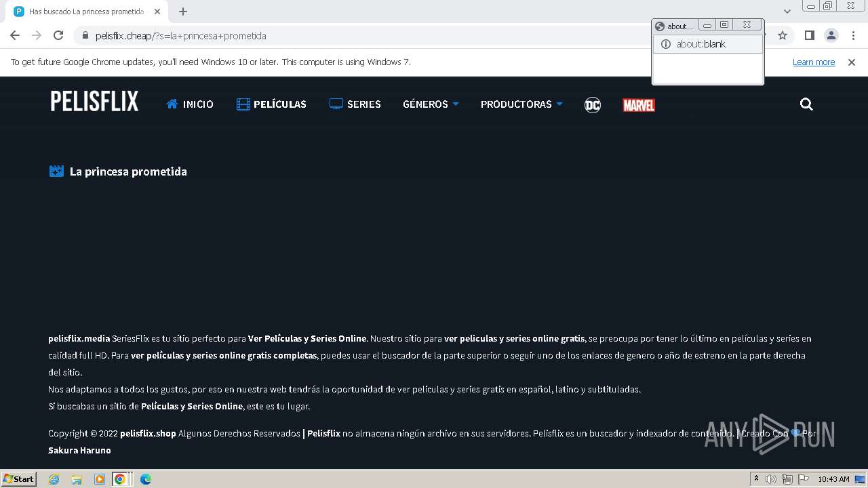The height and width of the screenshot is (488, 868).
Task: Click the movie clapper icon beside heading
Action: pyautogui.click(x=56, y=171)
